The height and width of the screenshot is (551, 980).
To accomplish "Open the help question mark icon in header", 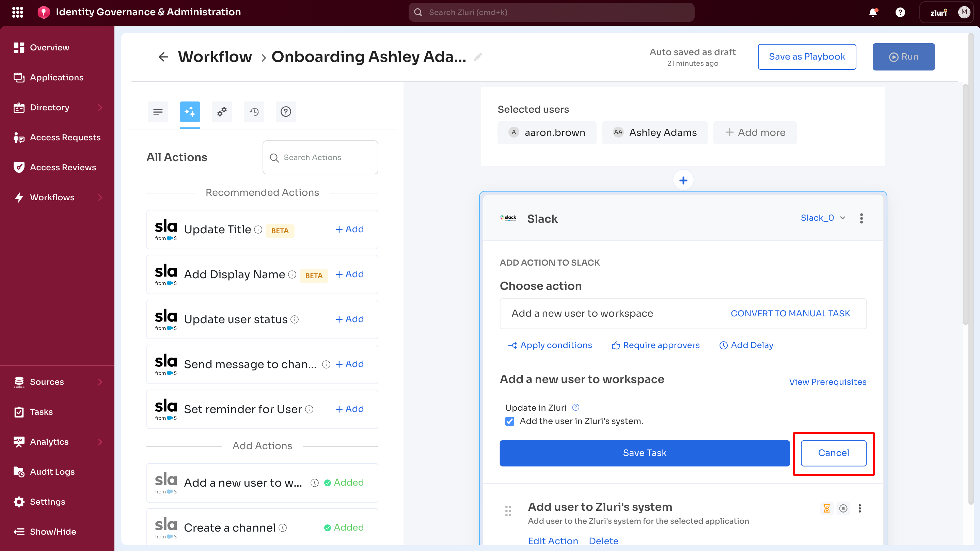I will click(x=900, y=12).
